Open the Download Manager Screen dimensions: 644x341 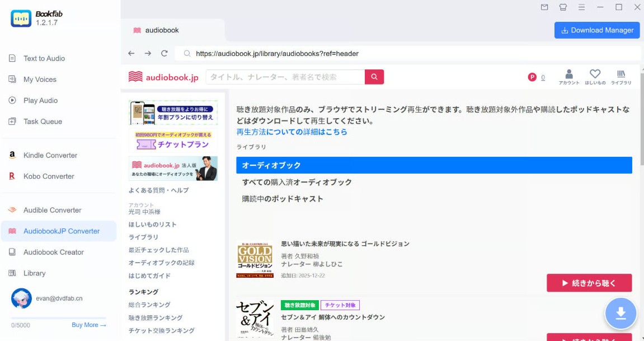(596, 30)
